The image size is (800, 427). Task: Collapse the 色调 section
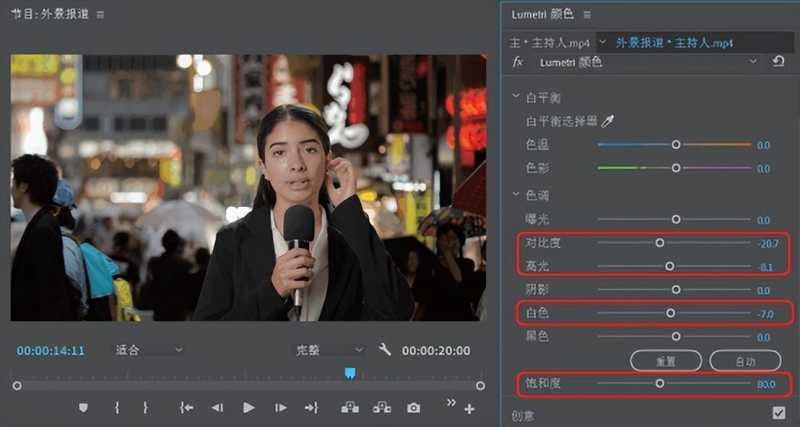coord(516,194)
